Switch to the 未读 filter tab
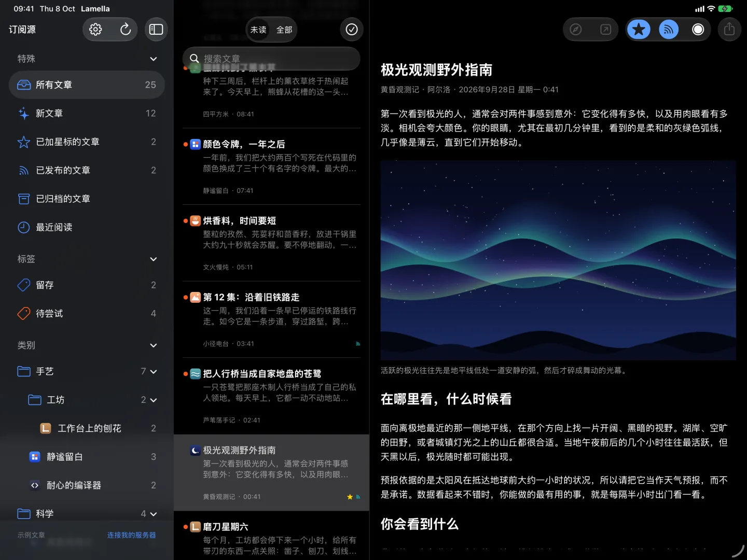 [258, 30]
